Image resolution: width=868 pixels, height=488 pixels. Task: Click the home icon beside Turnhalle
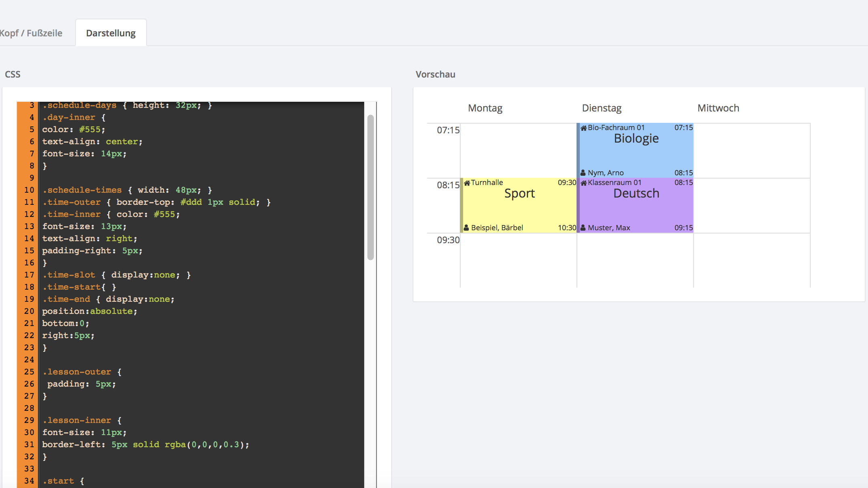467,183
